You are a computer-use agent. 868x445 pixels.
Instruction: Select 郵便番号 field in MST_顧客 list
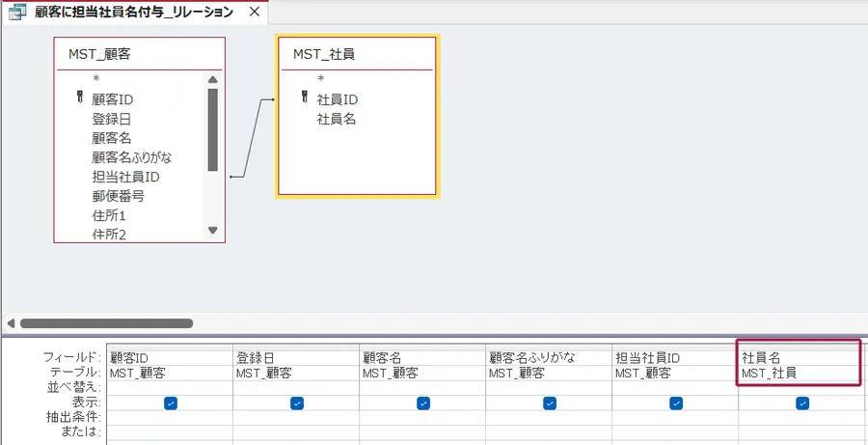(x=118, y=196)
